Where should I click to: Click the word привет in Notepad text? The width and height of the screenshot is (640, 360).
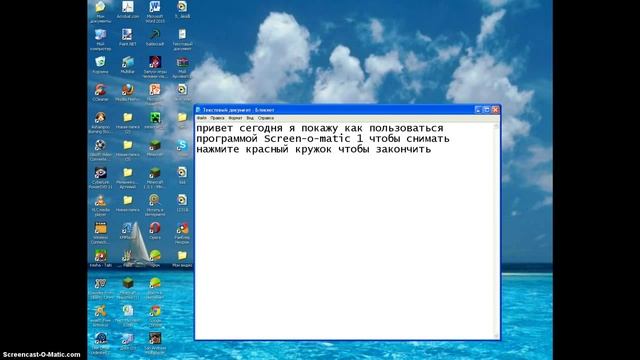pyautogui.click(x=214, y=128)
